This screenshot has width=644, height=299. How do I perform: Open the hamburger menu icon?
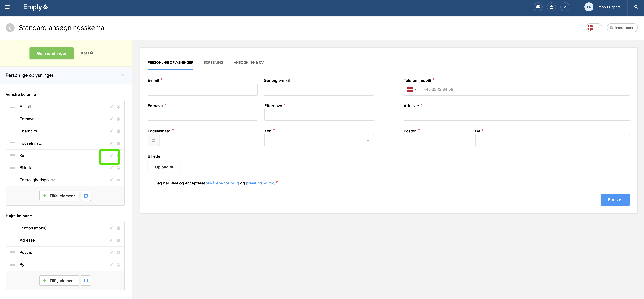point(7,7)
